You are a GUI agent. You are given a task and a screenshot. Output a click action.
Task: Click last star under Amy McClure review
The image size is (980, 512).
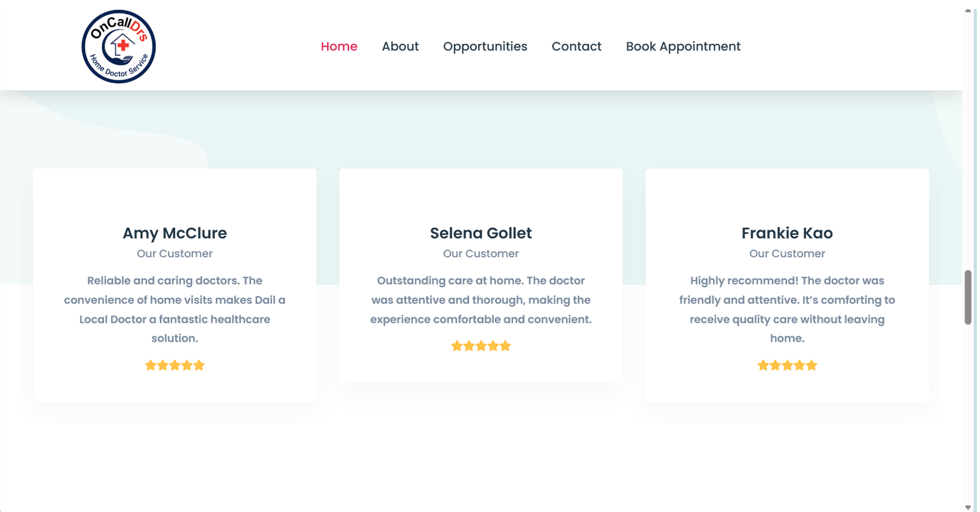199,366
